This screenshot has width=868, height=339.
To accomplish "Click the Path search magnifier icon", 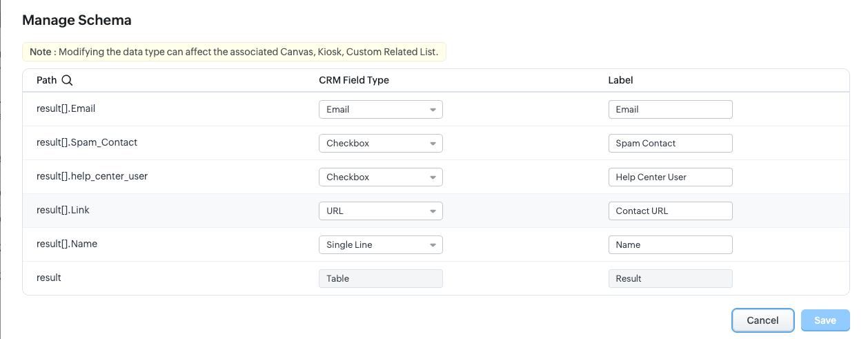I will point(67,80).
